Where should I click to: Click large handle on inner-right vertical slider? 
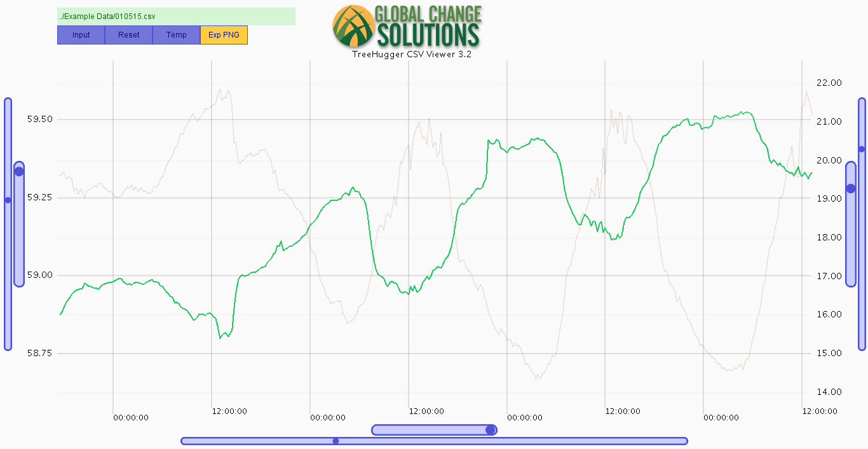(x=851, y=188)
